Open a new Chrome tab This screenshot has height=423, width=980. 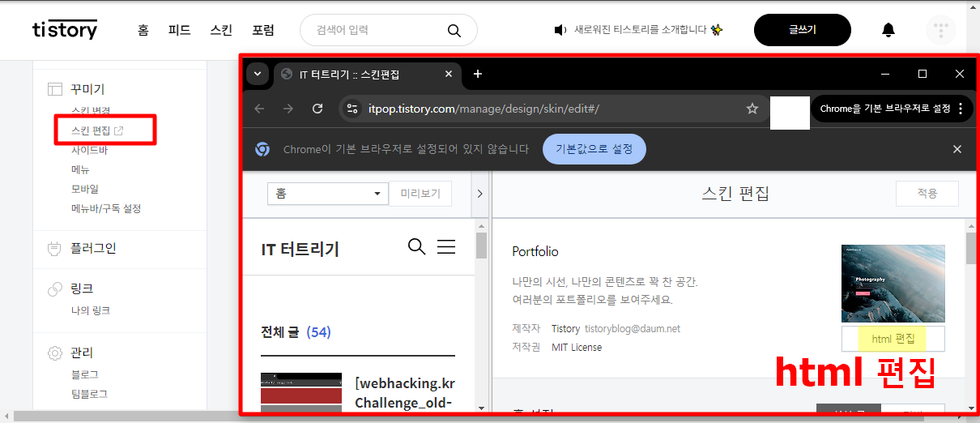pos(478,74)
